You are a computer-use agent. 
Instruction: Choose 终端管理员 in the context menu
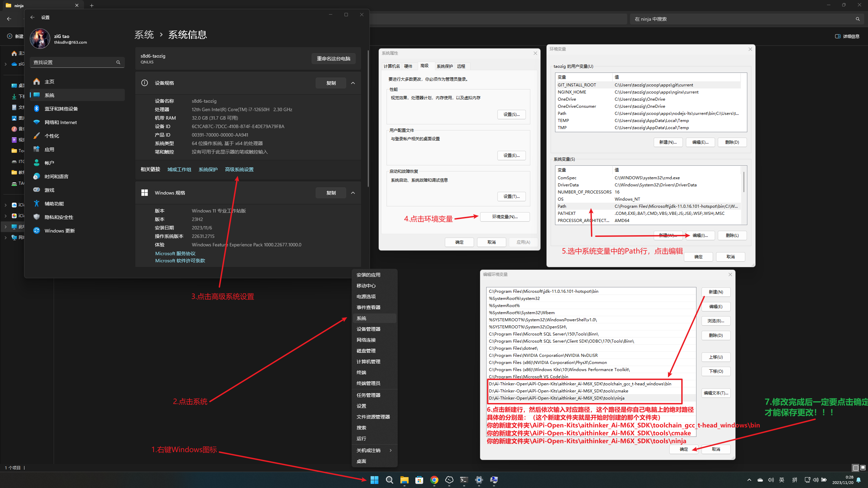[x=374, y=383]
